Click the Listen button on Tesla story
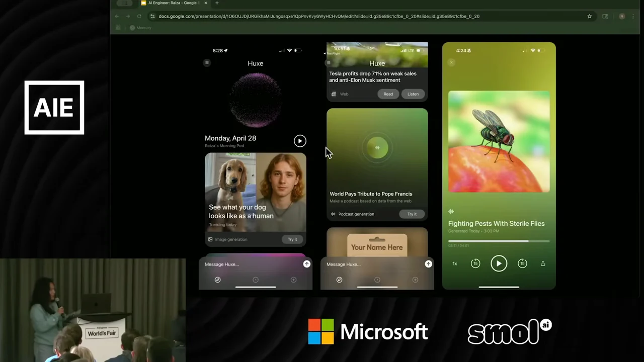The height and width of the screenshot is (362, 644). tap(413, 94)
